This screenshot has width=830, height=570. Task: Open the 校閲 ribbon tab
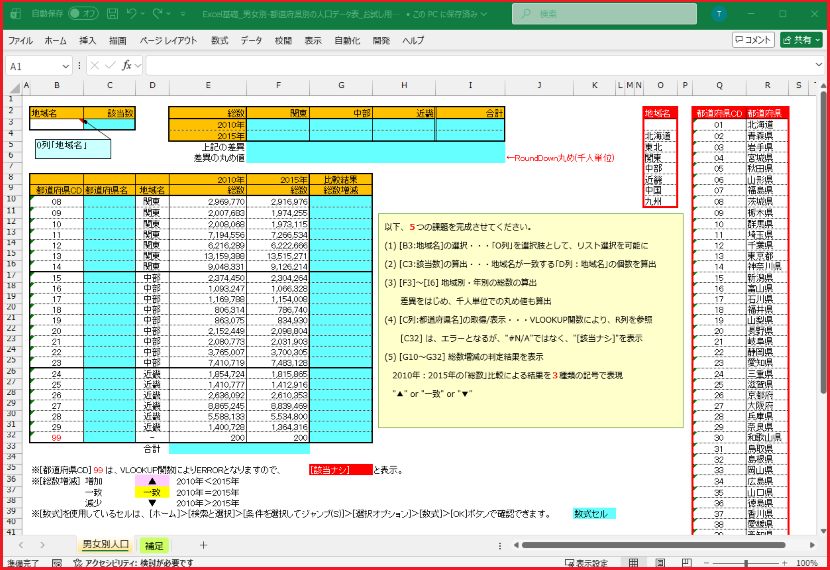[283, 40]
